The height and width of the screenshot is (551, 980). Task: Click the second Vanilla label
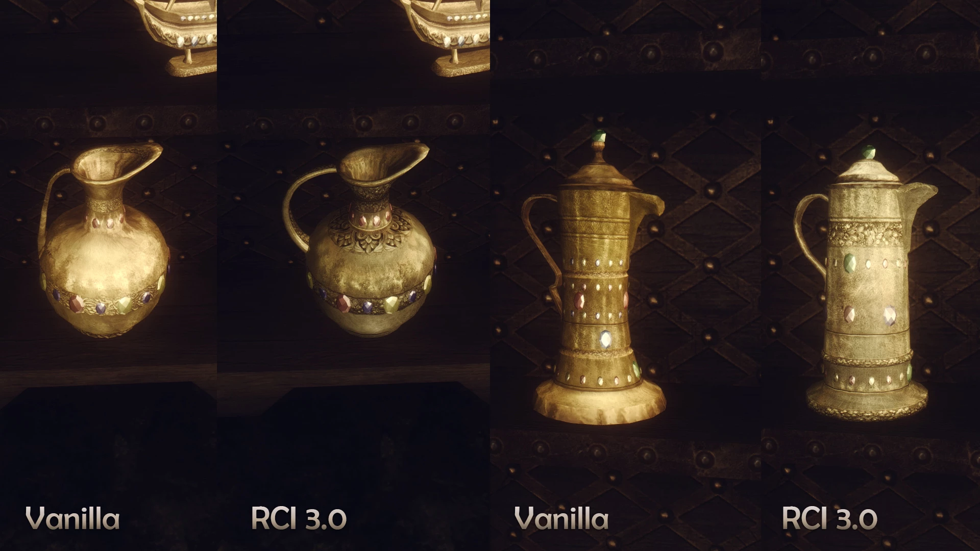tap(561, 519)
